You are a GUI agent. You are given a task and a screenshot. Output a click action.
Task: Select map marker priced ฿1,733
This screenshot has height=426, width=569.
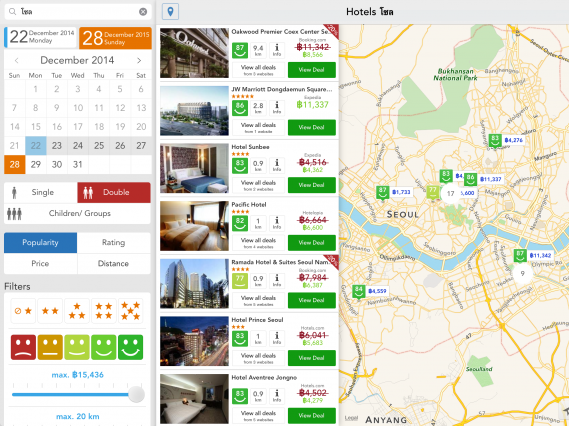394,192
